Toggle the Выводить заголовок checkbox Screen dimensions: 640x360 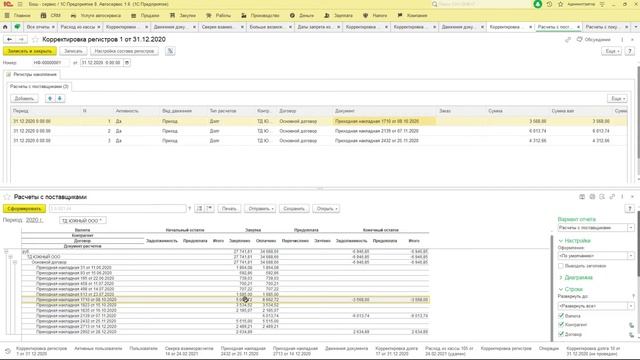click(561, 266)
